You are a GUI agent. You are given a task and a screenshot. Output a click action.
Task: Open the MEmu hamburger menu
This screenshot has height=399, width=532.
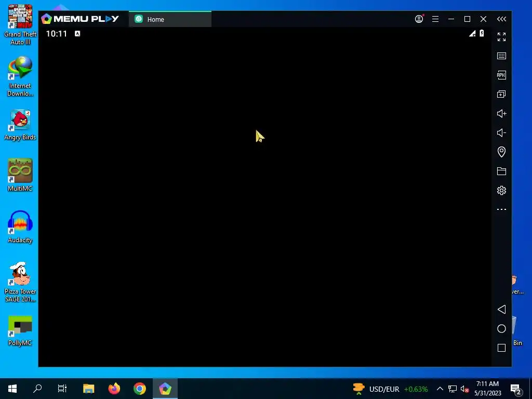pyautogui.click(x=435, y=19)
